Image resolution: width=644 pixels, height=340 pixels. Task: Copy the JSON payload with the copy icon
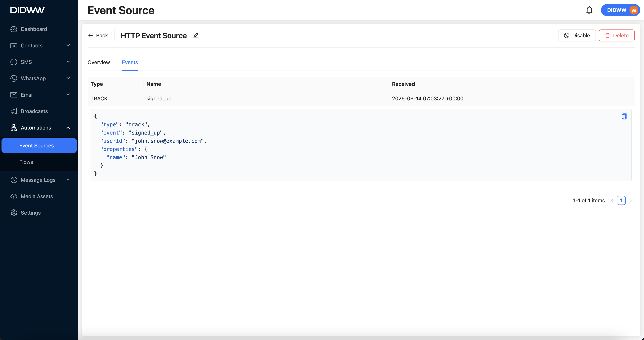click(x=624, y=116)
